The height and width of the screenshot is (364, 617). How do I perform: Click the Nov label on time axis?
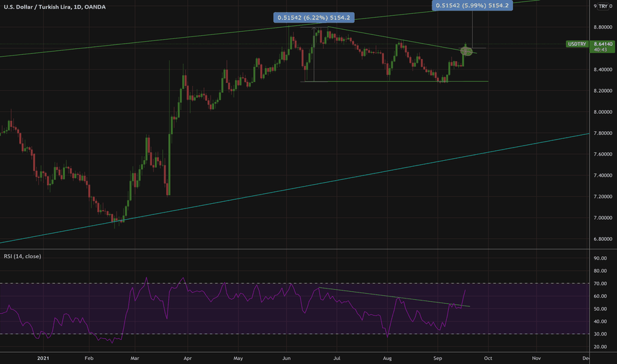(536, 358)
